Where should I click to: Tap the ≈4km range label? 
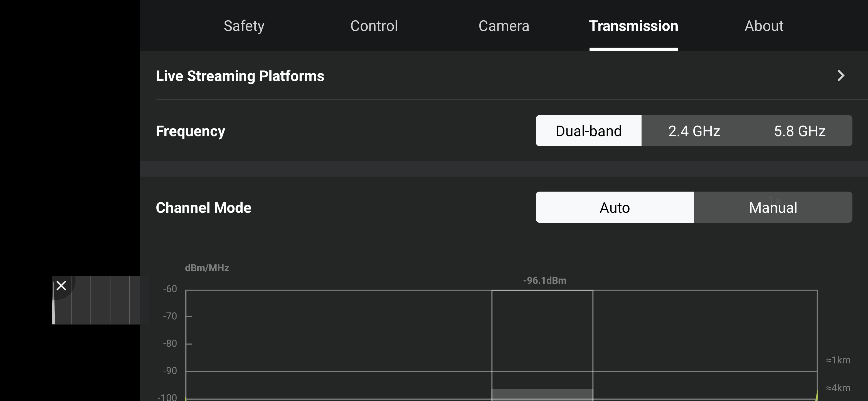click(x=838, y=388)
